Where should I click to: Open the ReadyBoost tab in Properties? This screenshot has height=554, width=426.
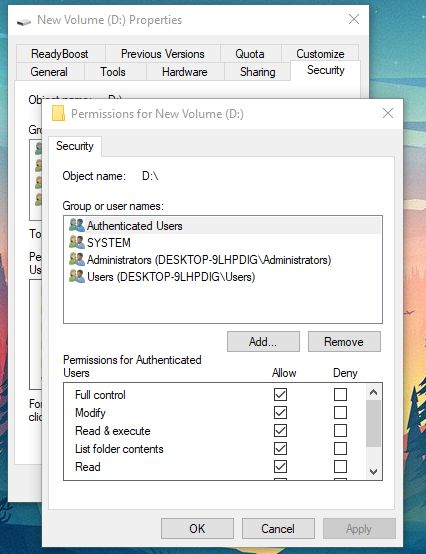[x=60, y=54]
